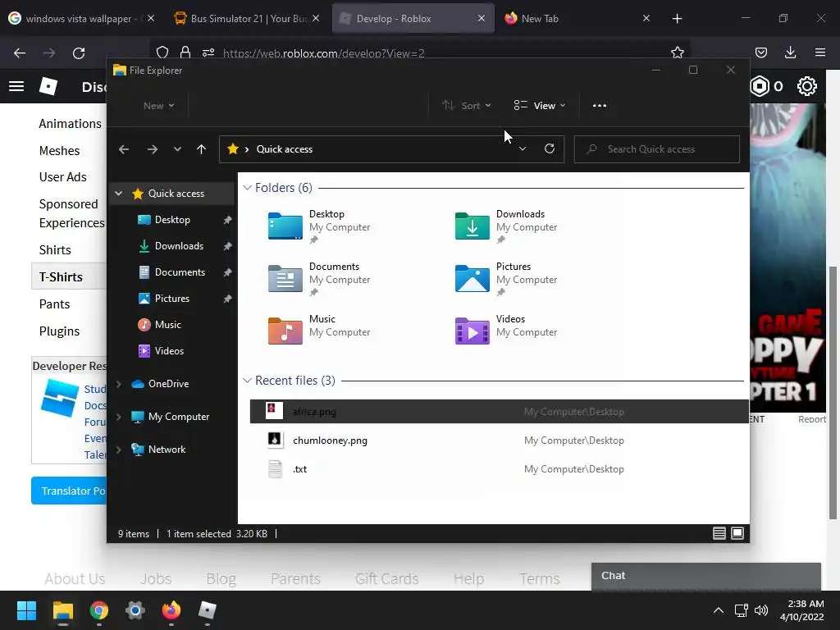
Task: Show address bar history dropdown
Action: point(523,149)
